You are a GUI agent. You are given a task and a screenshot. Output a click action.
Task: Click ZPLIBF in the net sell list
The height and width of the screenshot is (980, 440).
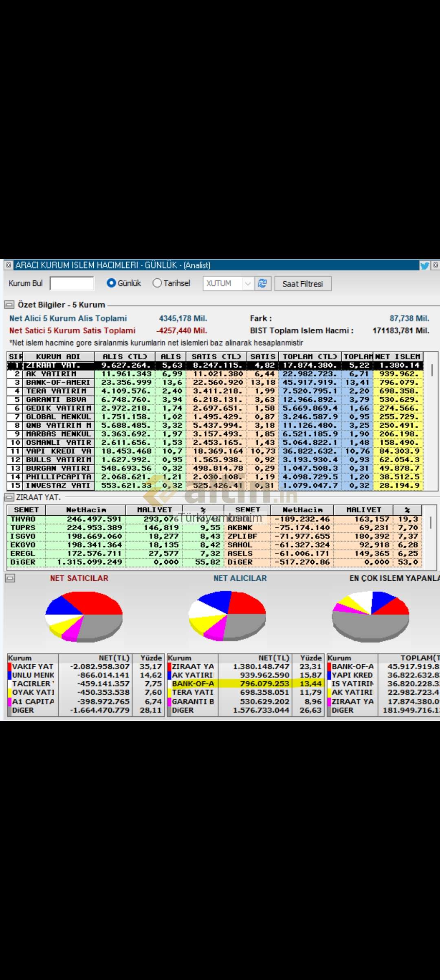click(242, 536)
